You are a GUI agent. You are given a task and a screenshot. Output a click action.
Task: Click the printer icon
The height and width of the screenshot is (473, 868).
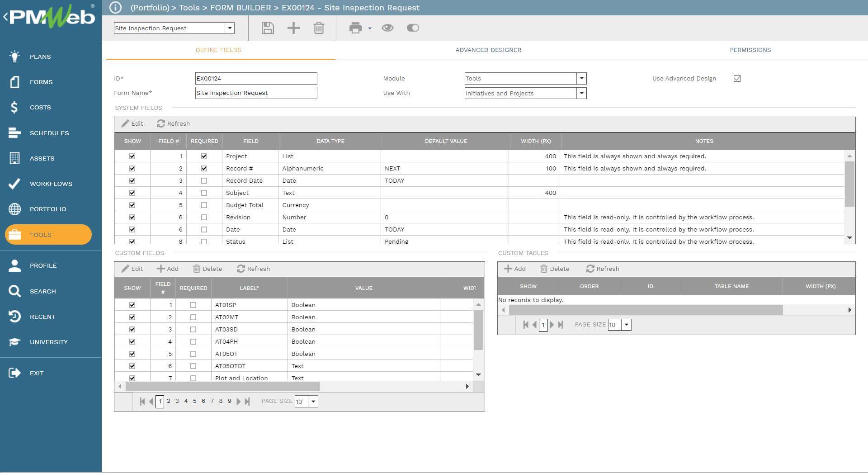point(356,28)
